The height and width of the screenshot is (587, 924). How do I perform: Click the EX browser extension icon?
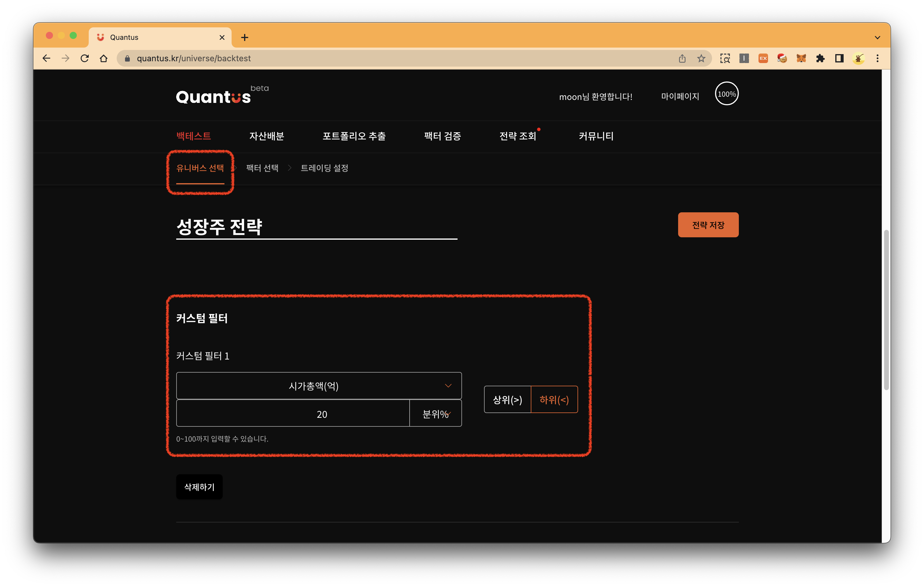[x=763, y=58]
